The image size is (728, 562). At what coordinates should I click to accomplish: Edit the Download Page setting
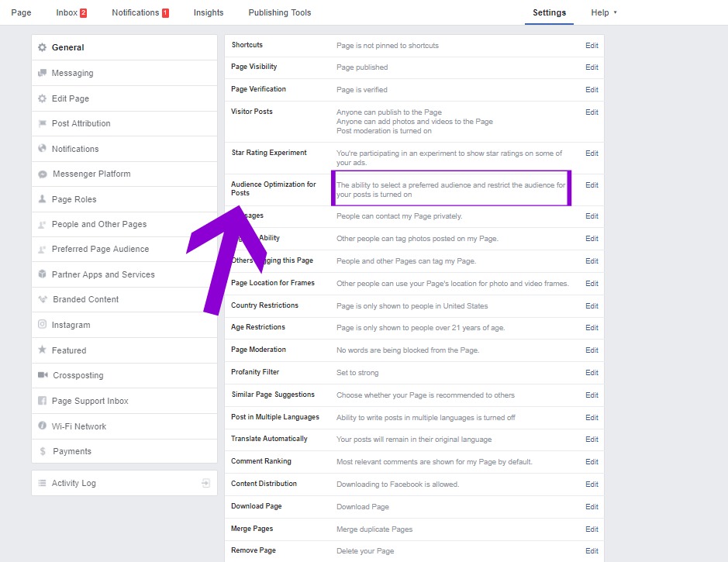pos(592,507)
